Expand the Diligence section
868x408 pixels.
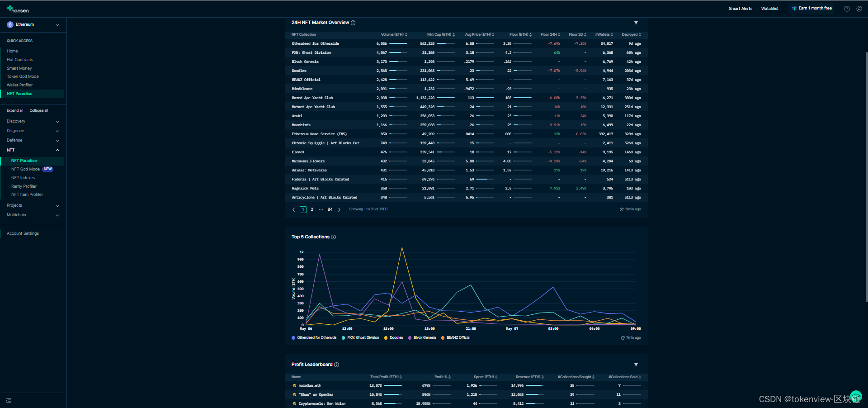33,131
